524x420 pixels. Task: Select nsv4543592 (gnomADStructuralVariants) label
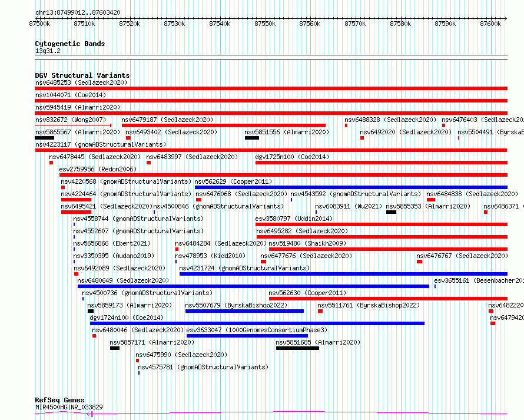pyautogui.click(x=356, y=194)
